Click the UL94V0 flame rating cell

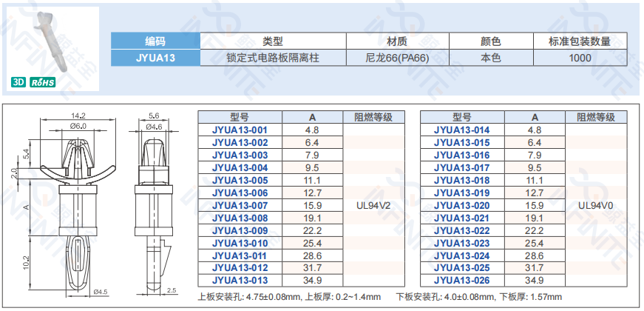(x=595, y=205)
